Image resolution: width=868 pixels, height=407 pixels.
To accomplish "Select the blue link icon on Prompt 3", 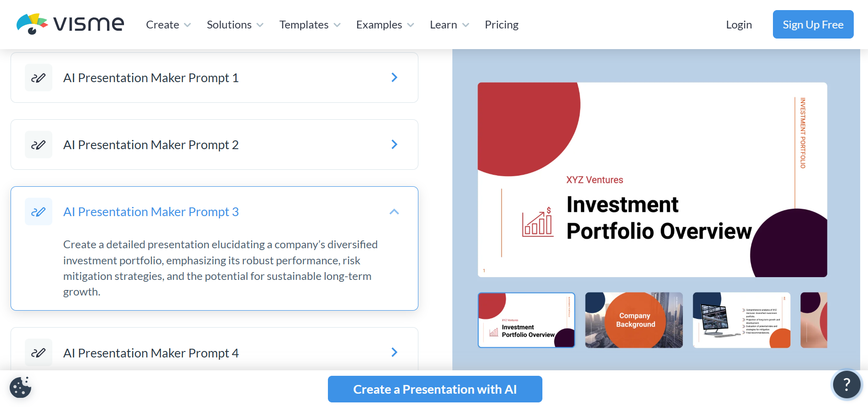I will [39, 212].
